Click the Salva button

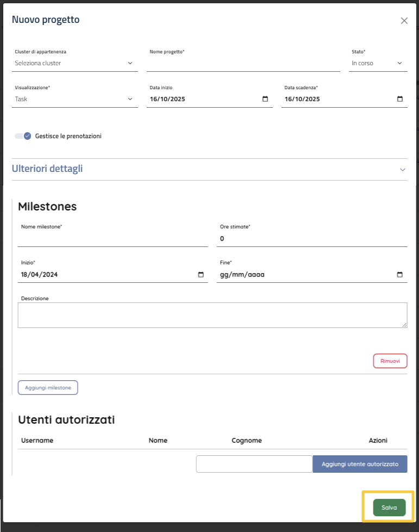click(389, 507)
